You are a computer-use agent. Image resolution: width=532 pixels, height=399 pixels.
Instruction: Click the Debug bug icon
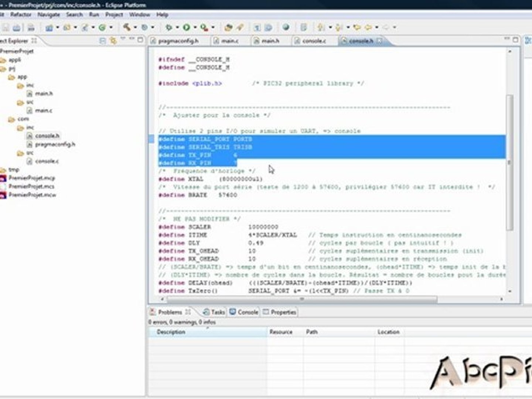pyautogui.click(x=169, y=27)
